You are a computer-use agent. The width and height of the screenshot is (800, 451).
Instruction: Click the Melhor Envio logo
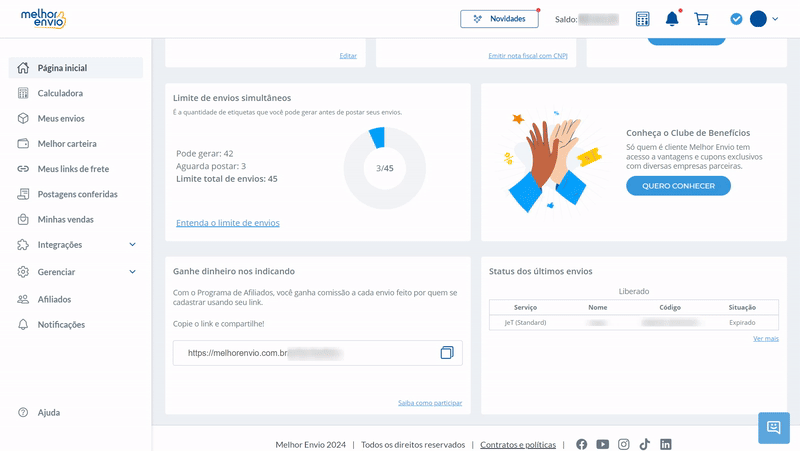click(x=43, y=19)
